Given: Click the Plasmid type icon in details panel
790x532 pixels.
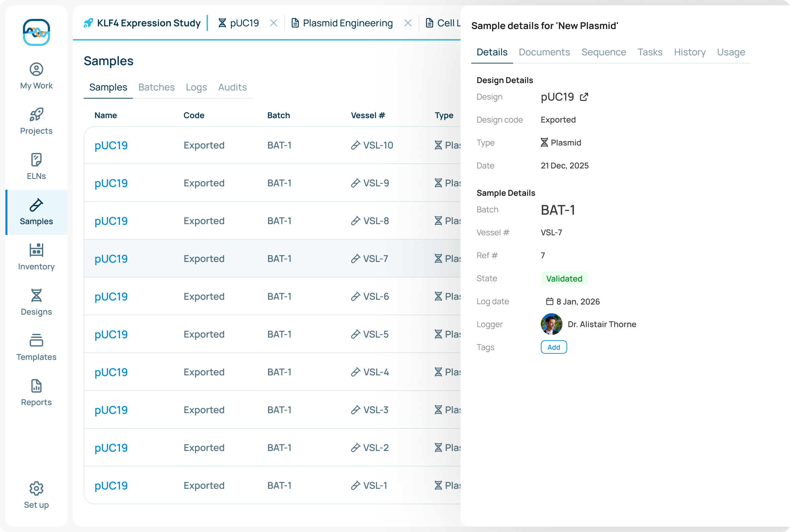Looking at the screenshot, I should (544, 142).
